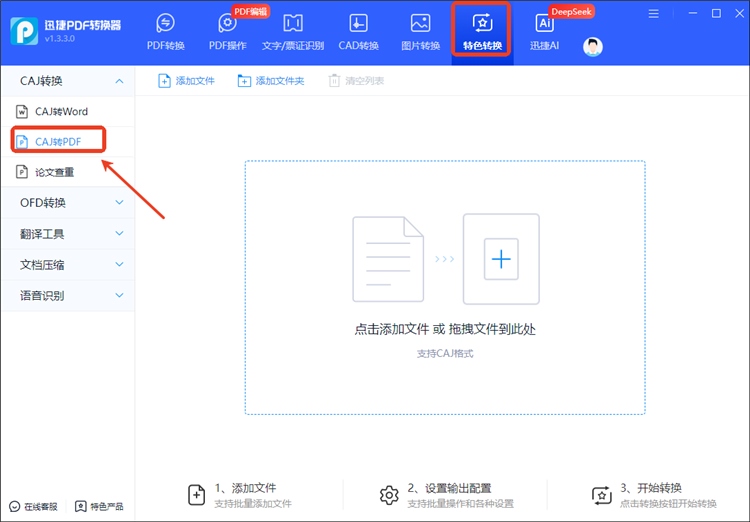
Task: Open the 迅捷AI tab icon
Action: click(x=544, y=23)
